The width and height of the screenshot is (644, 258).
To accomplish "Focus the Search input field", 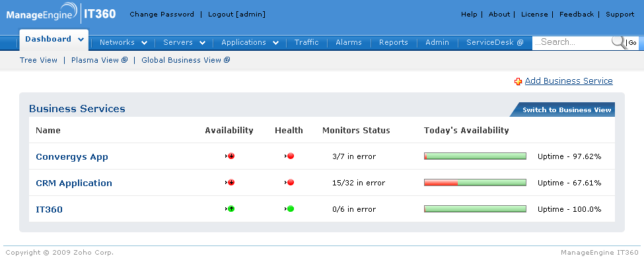I will coord(573,42).
